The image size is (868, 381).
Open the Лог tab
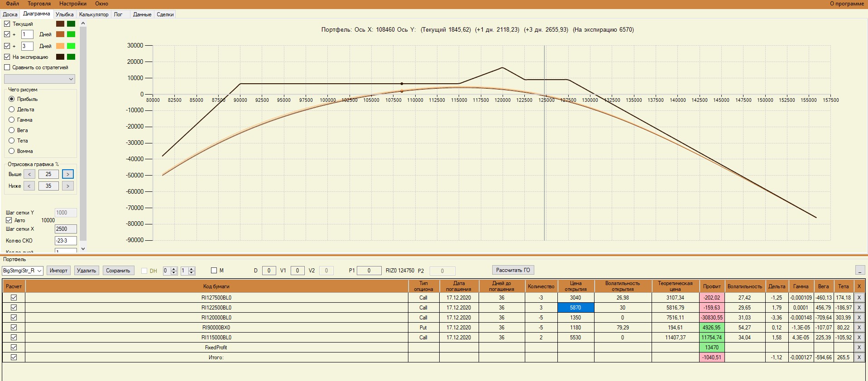click(x=118, y=14)
